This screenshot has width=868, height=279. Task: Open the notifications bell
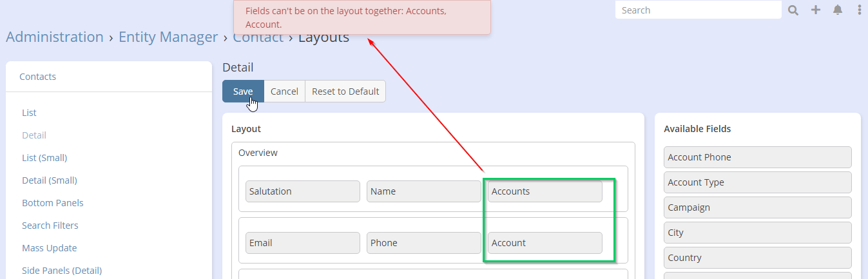click(x=838, y=10)
